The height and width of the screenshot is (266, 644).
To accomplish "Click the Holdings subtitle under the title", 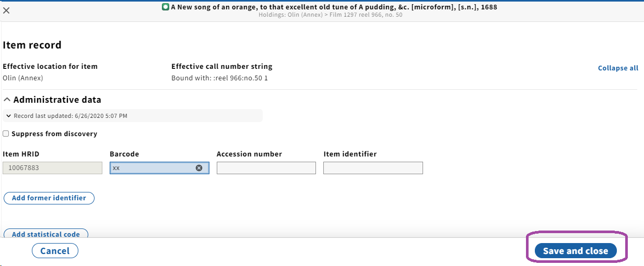I will click(x=330, y=15).
